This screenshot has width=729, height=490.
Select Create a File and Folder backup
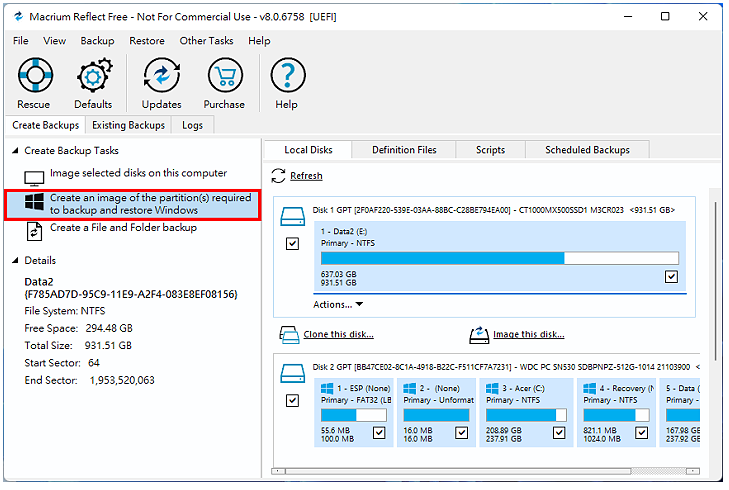[x=123, y=228]
